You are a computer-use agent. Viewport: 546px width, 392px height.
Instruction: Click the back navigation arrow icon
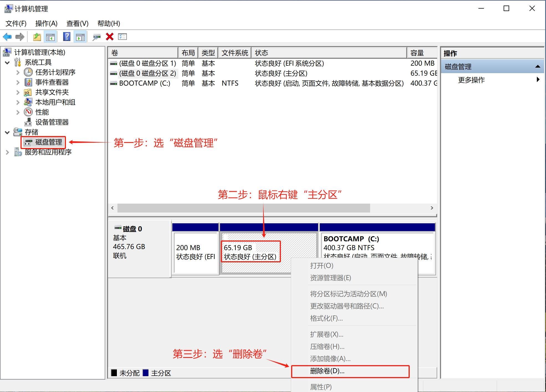(7, 37)
